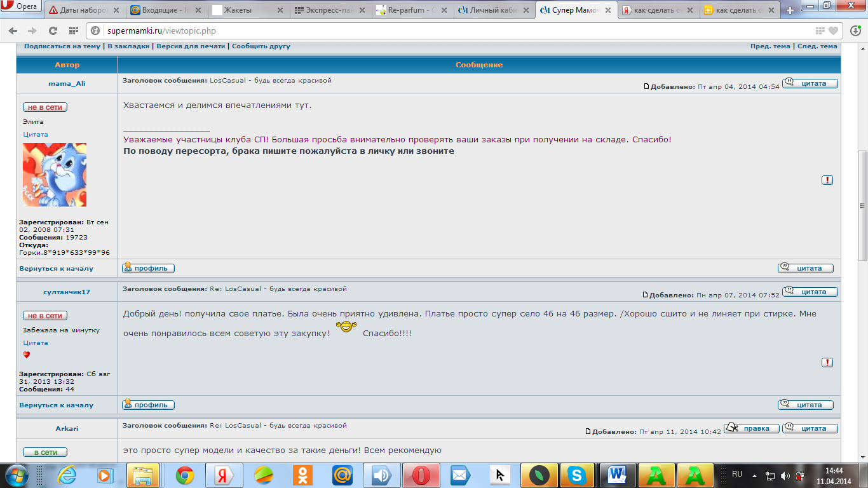Reload the page with the refresh icon
This screenshot has height=488, width=868.
click(53, 30)
